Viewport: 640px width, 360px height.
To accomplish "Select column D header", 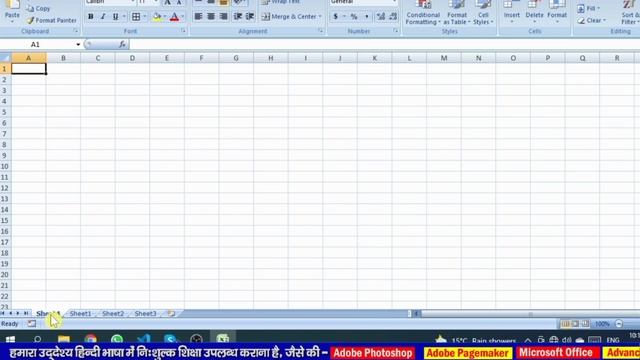I will pyautogui.click(x=132, y=58).
